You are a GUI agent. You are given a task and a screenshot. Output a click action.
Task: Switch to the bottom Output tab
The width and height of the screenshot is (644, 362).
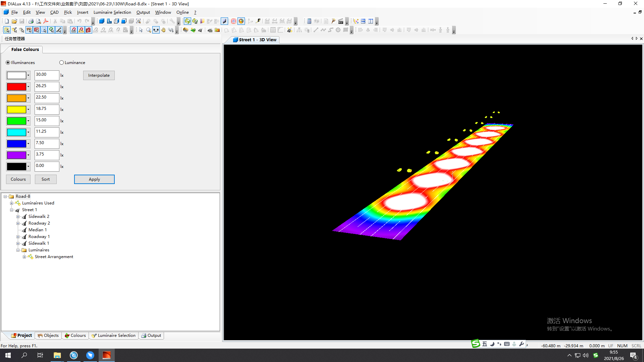tap(151, 336)
